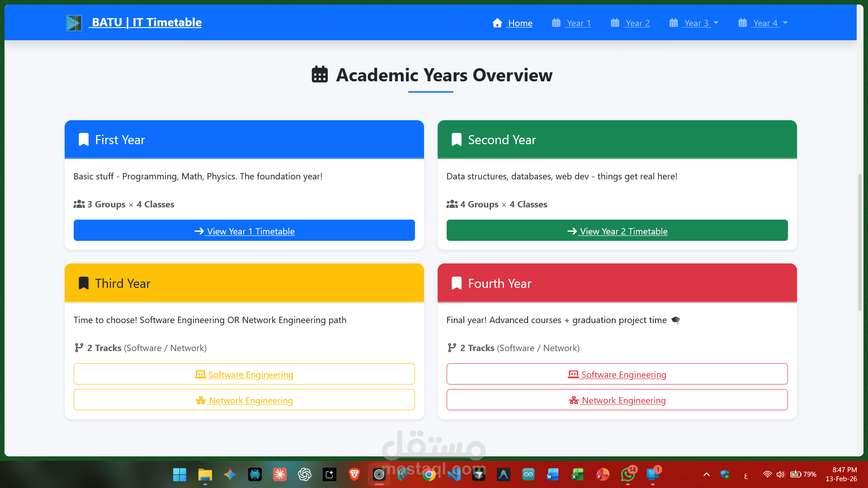Click the calendar icon beside Year 1
The image size is (868, 488).
pos(556,23)
